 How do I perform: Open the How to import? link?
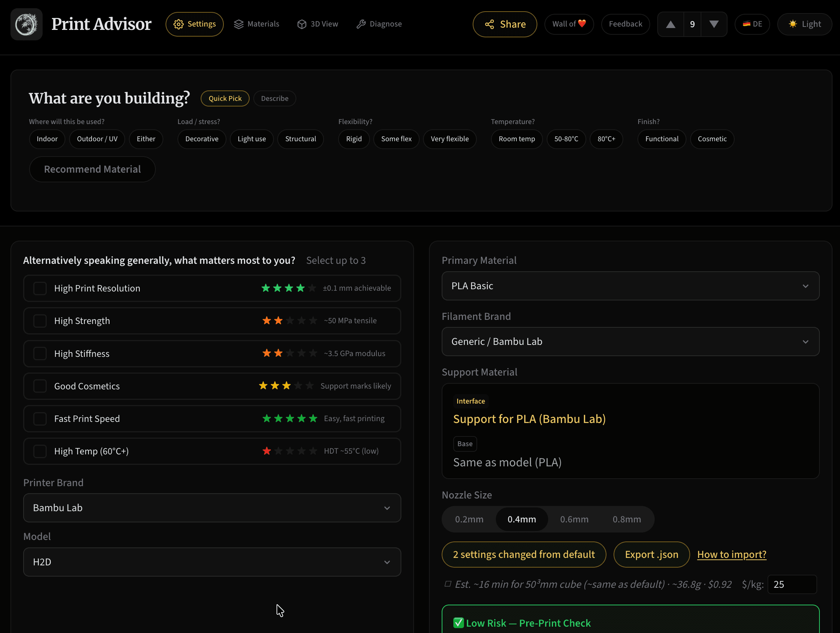click(x=731, y=555)
